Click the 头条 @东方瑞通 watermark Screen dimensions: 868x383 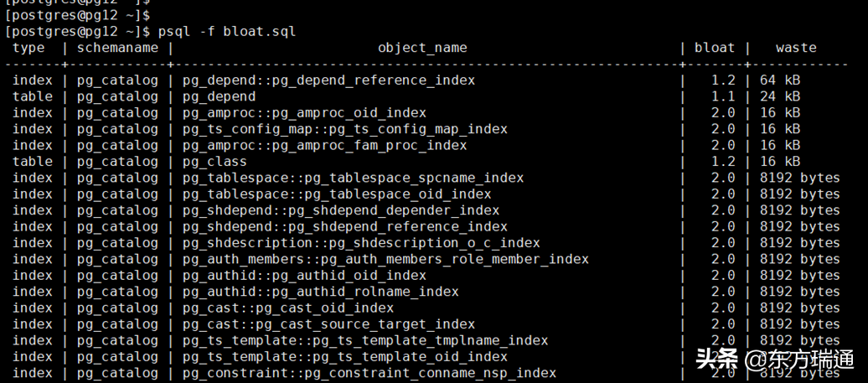[x=774, y=360]
